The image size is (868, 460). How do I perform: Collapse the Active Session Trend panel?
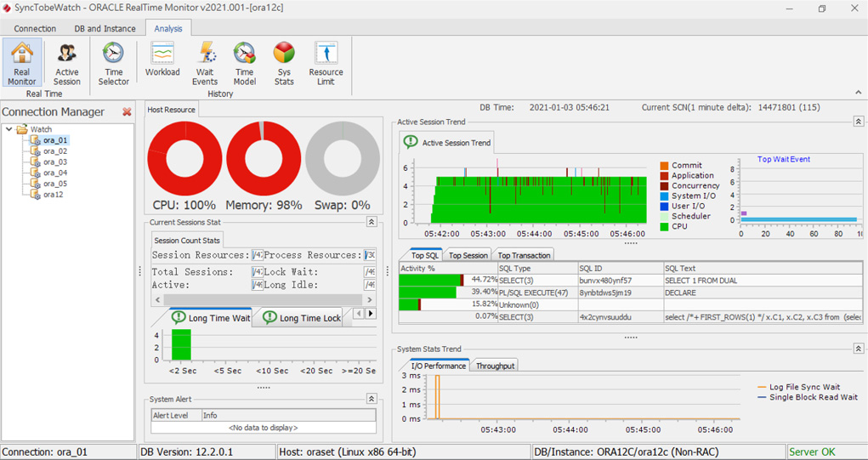pyautogui.click(x=858, y=122)
